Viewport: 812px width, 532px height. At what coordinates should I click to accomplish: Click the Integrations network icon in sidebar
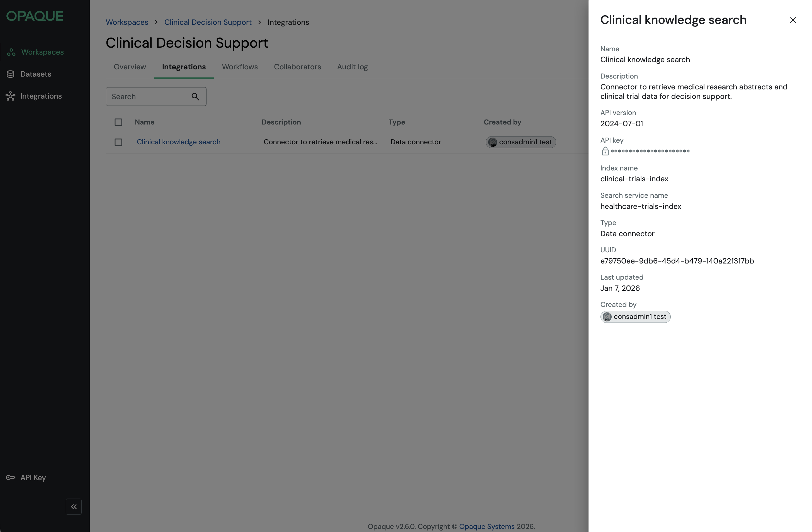pos(11,96)
